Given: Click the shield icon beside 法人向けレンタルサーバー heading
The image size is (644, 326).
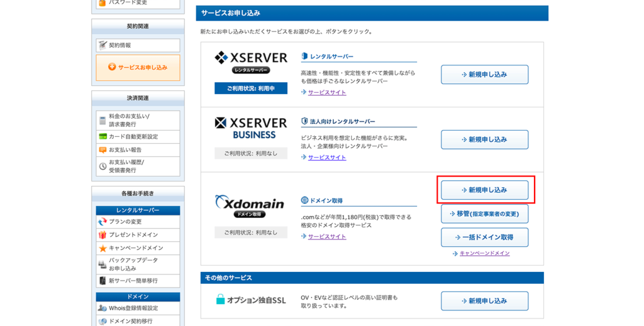Looking at the screenshot, I should (x=304, y=121).
